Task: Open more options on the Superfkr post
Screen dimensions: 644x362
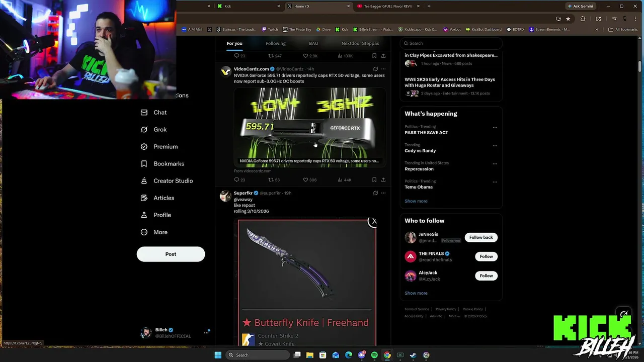Action: (383, 193)
